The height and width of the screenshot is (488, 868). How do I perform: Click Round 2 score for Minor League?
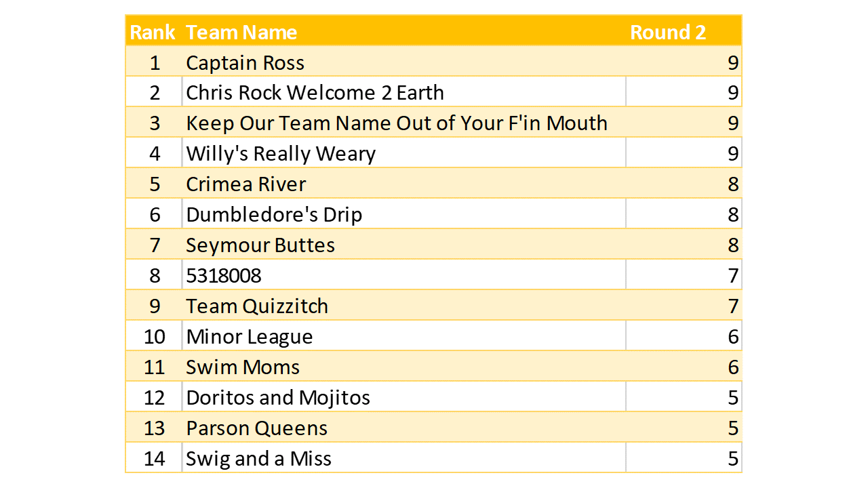click(732, 336)
